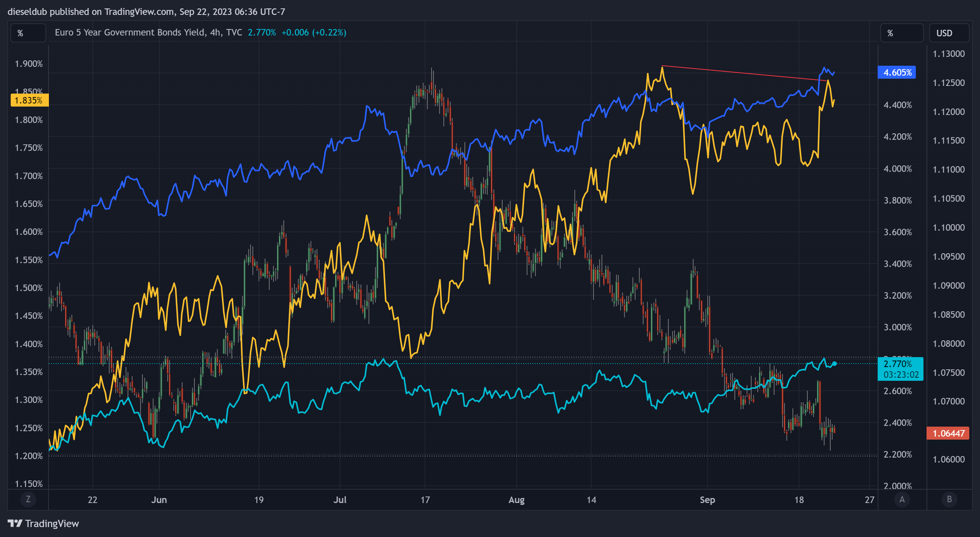The height and width of the screenshot is (537, 980).
Task: Click the +0.006 (+0.22%) change value
Action: point(314,32)
